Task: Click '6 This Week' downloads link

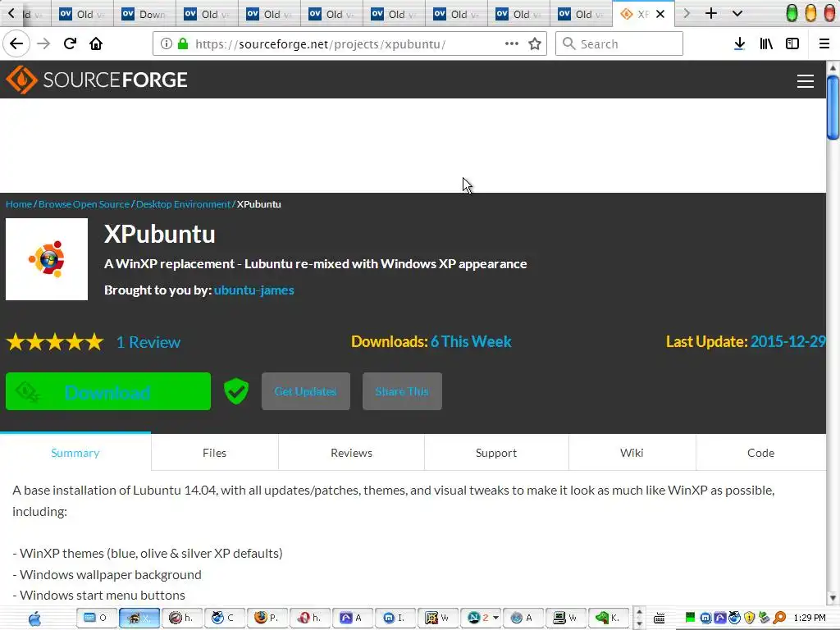Action: click(471, 342)
